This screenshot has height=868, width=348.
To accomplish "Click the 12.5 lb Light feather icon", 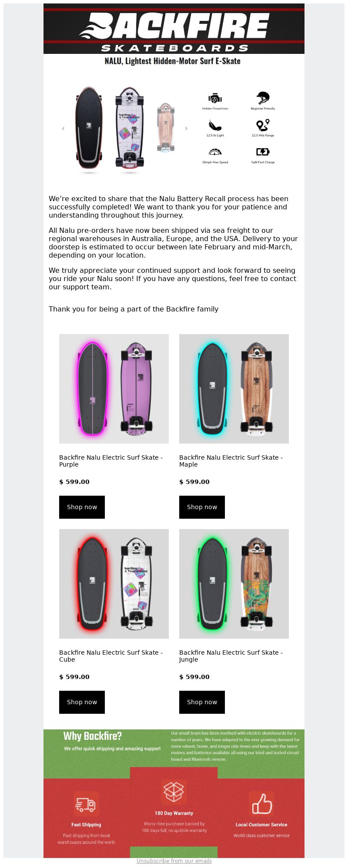I will pos(215,125).
